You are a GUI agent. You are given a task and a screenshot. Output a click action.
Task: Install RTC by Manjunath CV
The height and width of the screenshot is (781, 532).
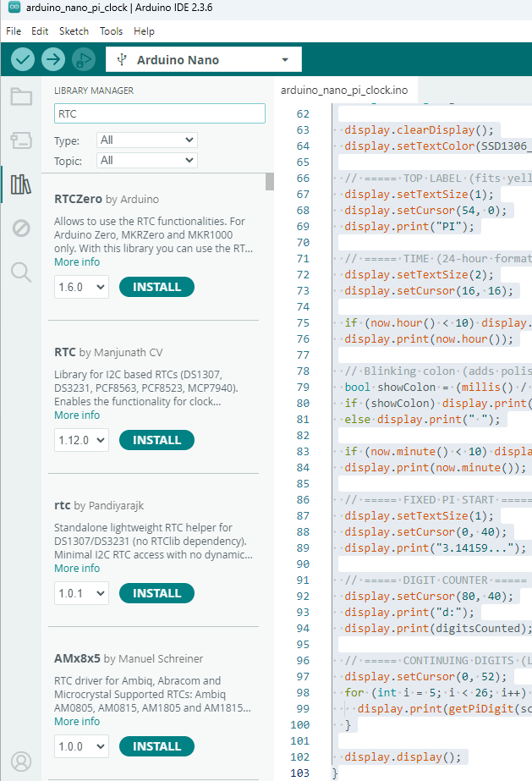156,440
